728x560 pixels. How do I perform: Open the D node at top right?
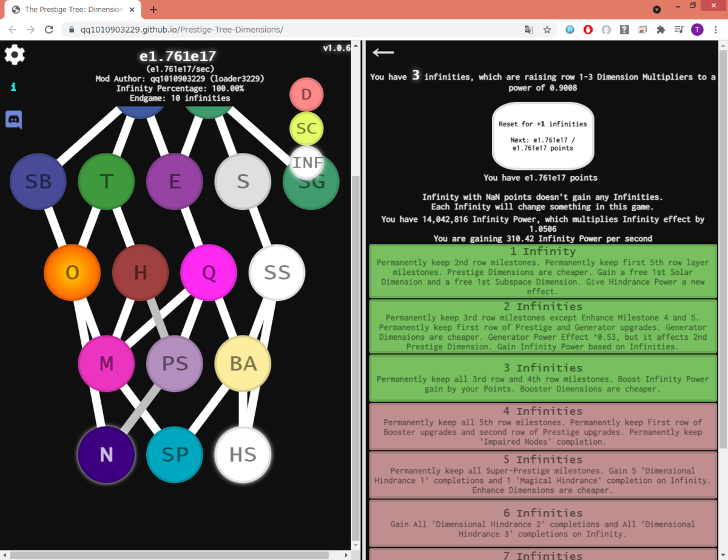point(306,94)
